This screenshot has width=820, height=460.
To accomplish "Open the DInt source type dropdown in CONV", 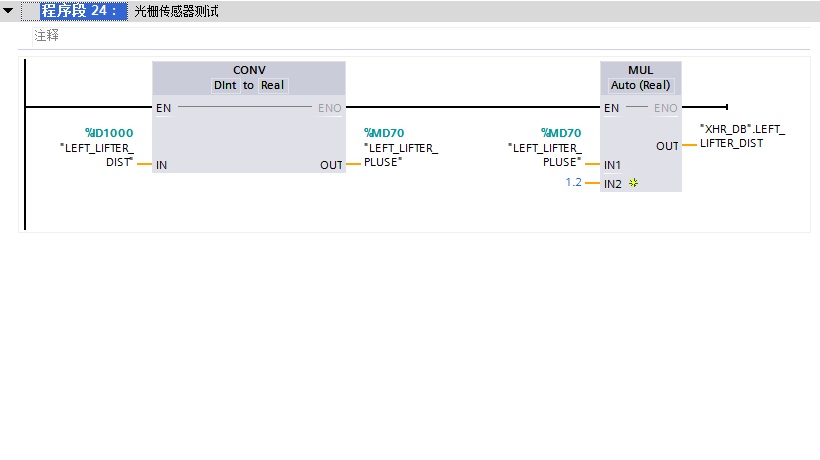I will tap(225, 85).
